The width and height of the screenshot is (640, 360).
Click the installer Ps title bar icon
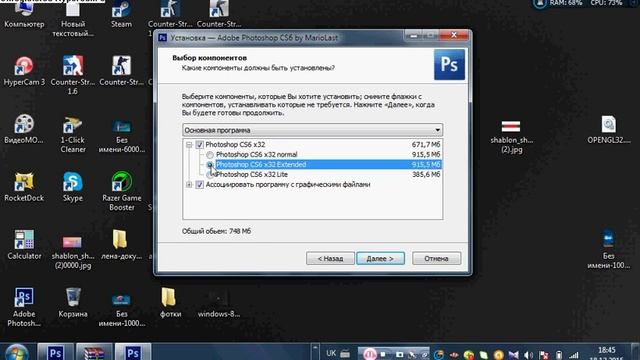coord(162,38)
